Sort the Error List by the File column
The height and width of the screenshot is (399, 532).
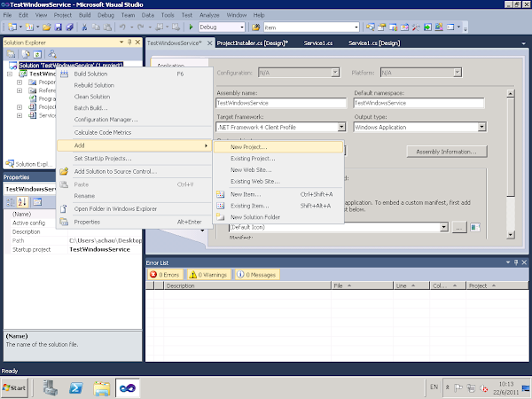tap(362, 286)
